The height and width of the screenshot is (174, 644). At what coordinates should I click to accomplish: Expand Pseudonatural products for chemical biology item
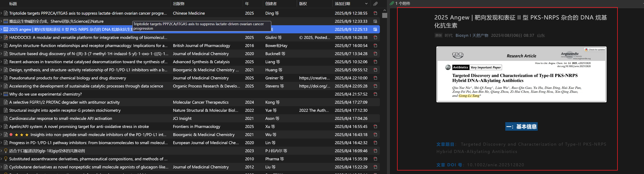(1, 78)
